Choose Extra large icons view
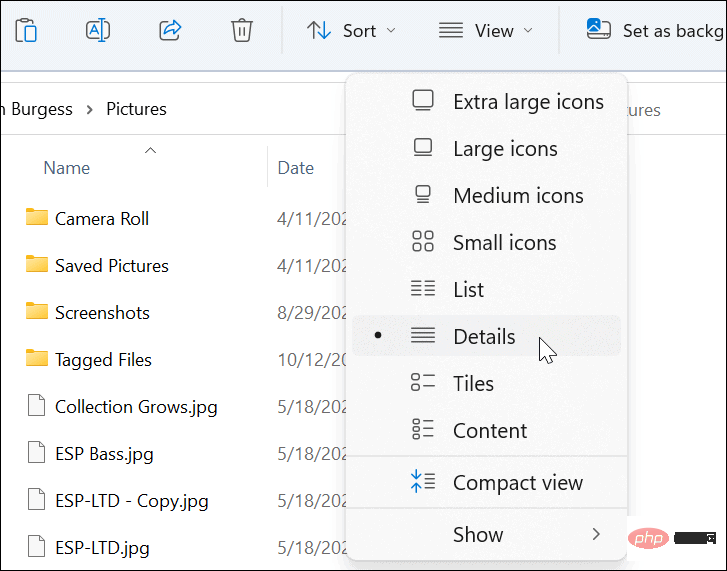 click(527, 101)
